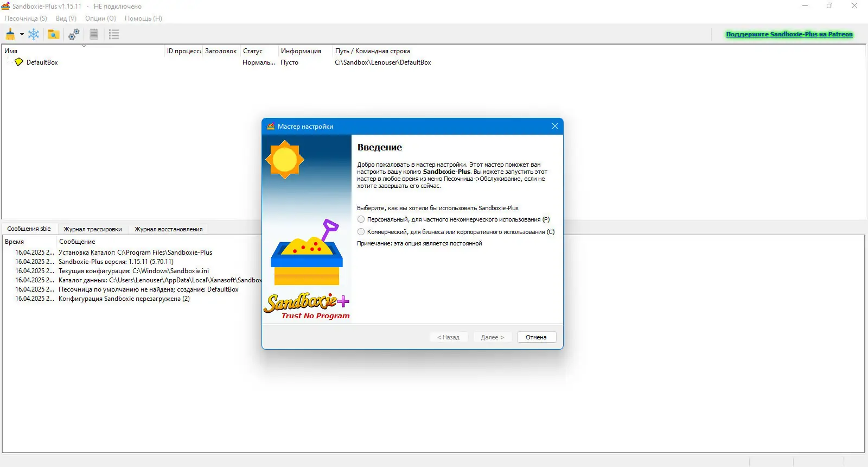Viewport: 868px width, 467px height.
Task: Click the broom cleanup toolbar icon
Action: (10, 34)
